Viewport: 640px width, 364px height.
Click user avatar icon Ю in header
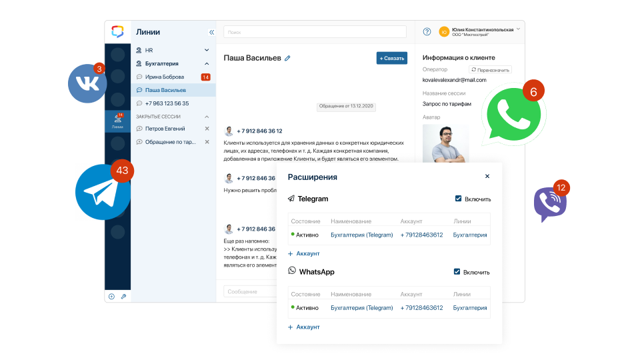[x=444, y=32]
